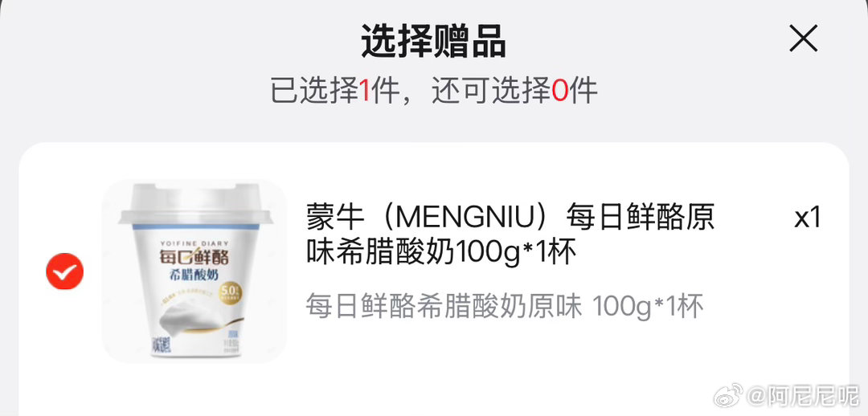The width and height of the screenshot is (868, 416).
Task: Tap the YO!FINE DIARY text on the cup
Action: click(x=194, y=243)
